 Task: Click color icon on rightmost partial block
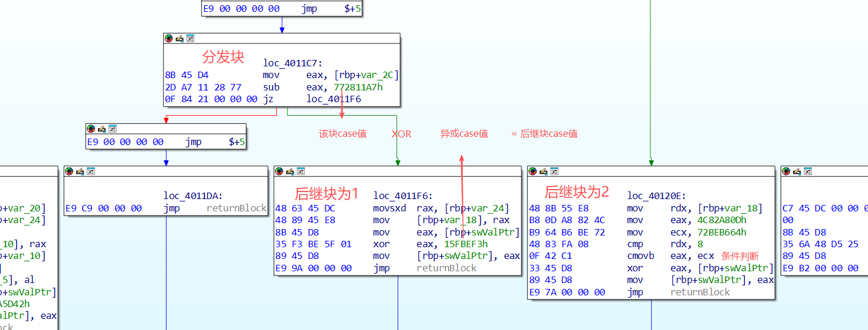786,171
